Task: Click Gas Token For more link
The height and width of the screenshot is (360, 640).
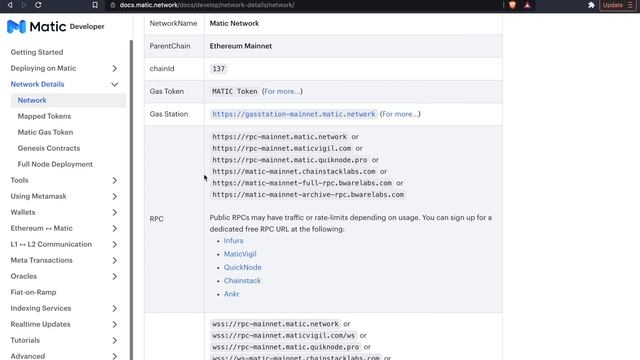Action: click(x=282, y=91)
